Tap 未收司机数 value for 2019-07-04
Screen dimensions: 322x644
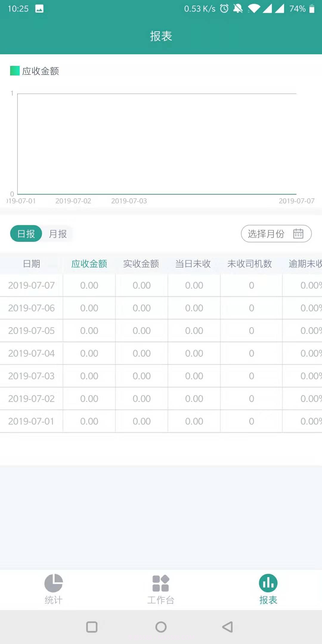[252, 353]
